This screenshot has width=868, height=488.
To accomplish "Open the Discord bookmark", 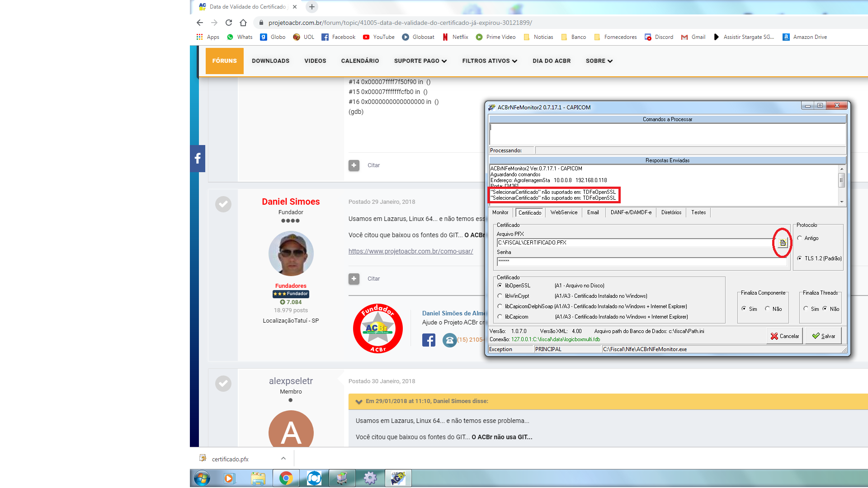I will click(659, 37).
